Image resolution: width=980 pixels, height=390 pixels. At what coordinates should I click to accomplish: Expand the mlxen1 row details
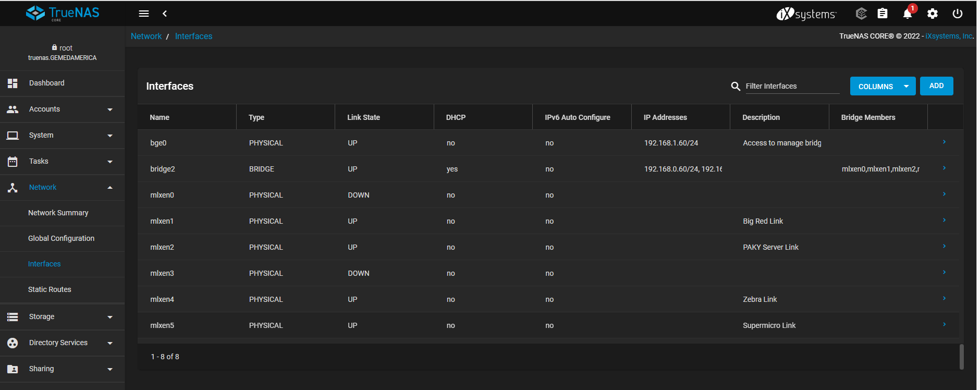click(944, 220)
